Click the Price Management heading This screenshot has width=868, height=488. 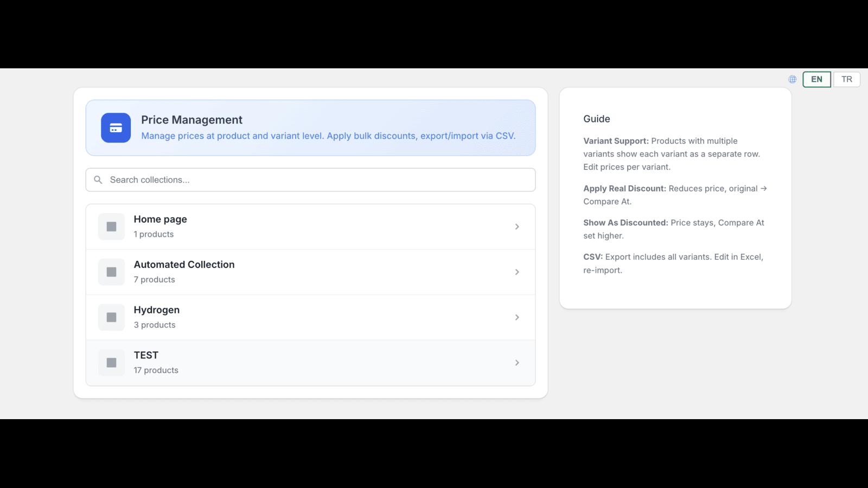(192, 120)
